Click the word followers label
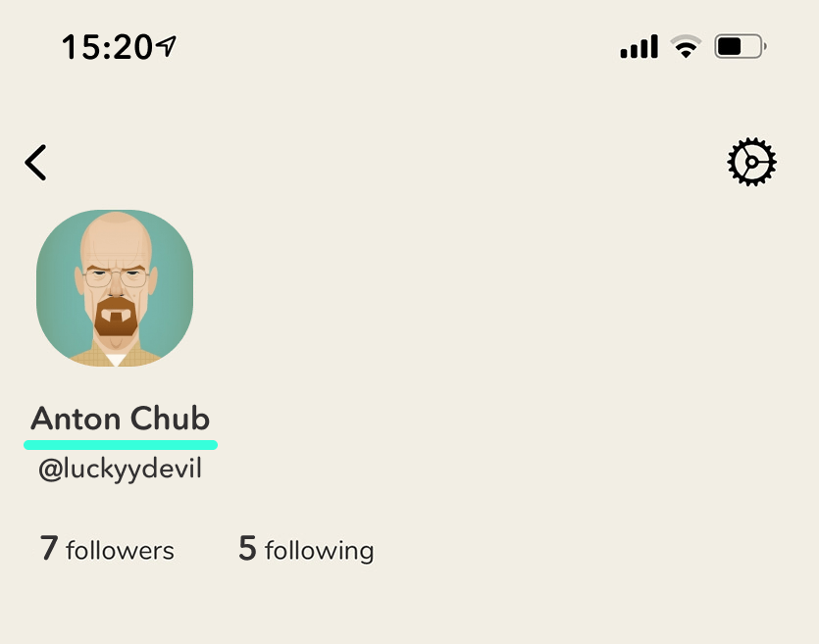Viewport: 819px width, 644px height. coord(120,551)
